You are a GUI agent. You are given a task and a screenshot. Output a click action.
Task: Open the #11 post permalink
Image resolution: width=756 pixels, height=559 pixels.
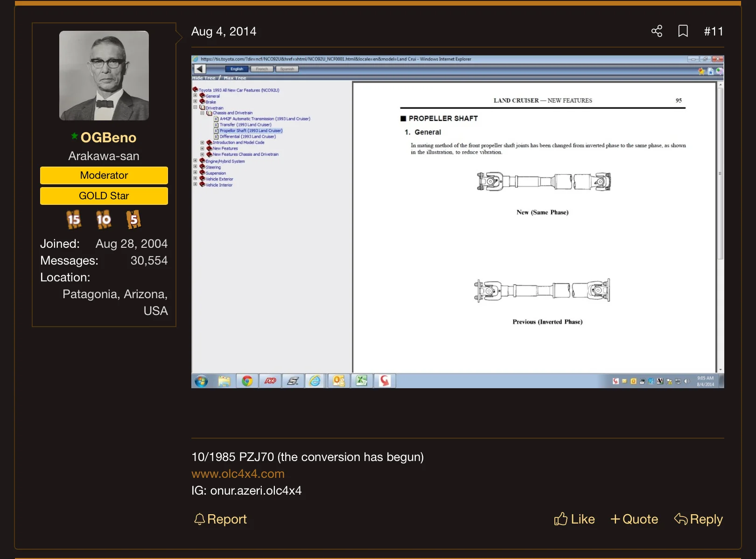click(x=714, y=31)
